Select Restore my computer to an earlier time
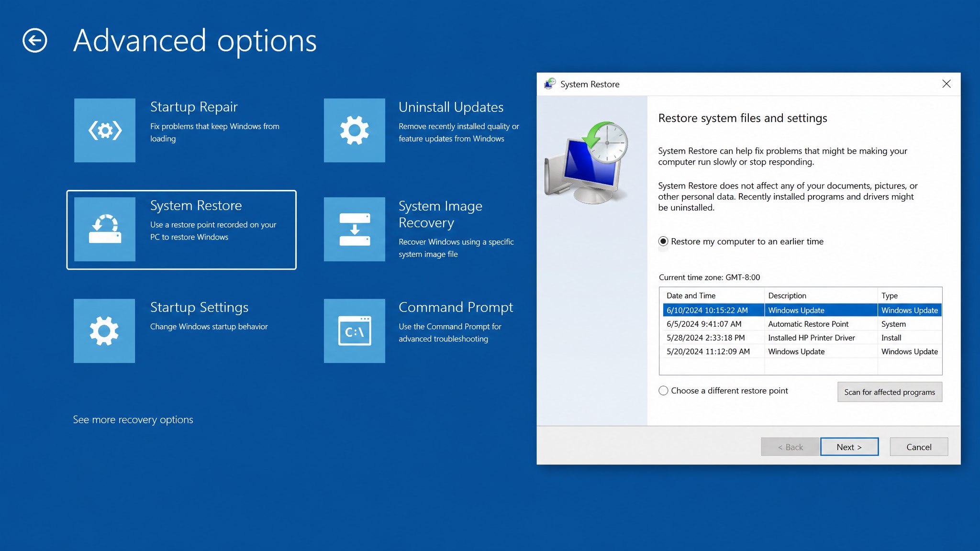The image size is (980, 551). tap(741, 242)
